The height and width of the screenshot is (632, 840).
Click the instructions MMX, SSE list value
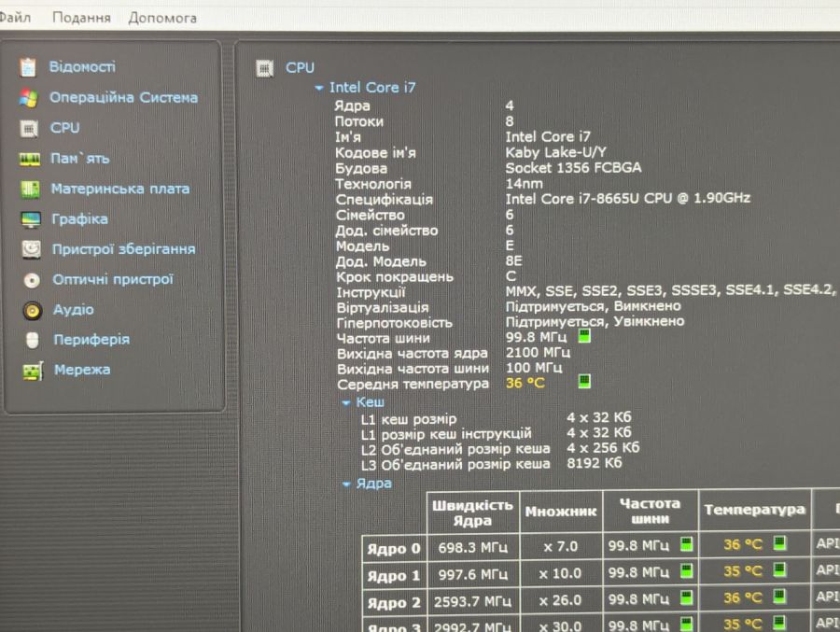[x=671, y=290]
